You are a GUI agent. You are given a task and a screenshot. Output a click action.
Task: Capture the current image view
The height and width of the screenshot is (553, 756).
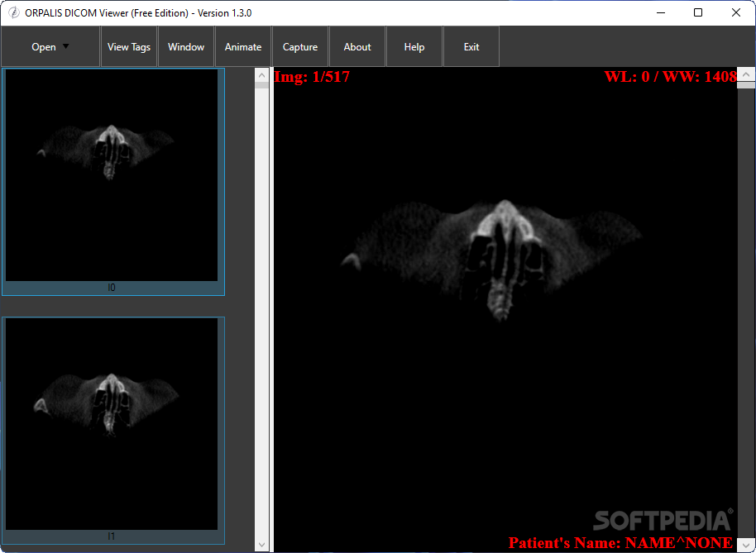300,47
